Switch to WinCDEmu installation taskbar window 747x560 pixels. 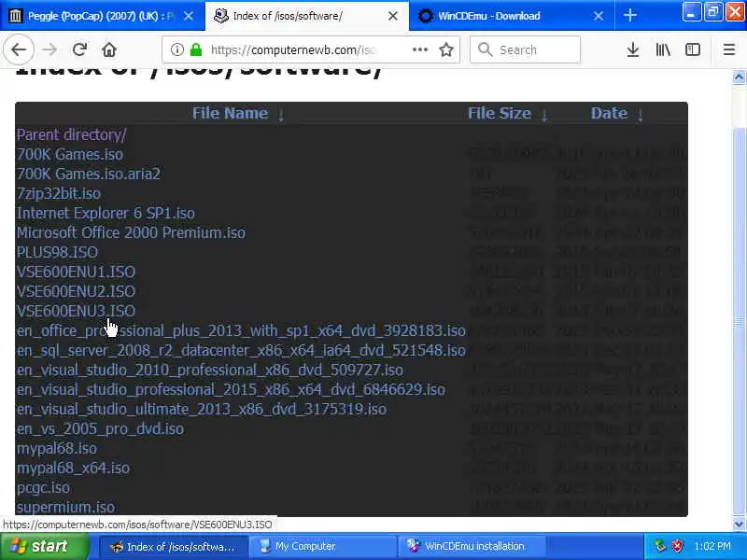(x=472, y=546)
